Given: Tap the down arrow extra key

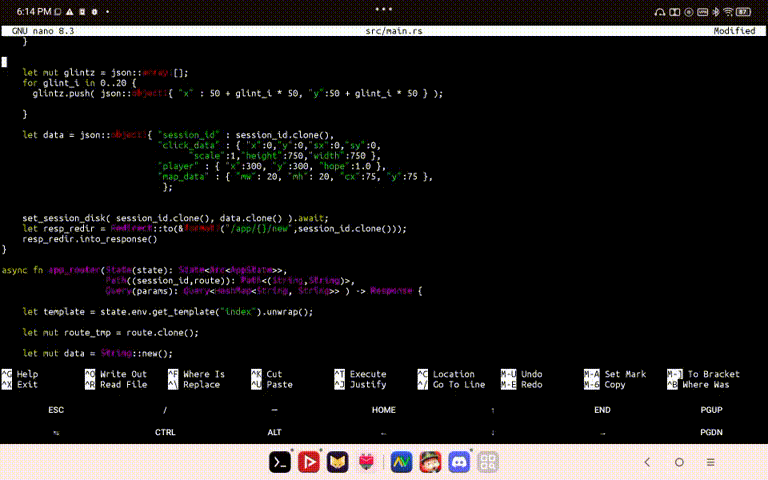Looking at the screenshot, I should click(493, 432).
